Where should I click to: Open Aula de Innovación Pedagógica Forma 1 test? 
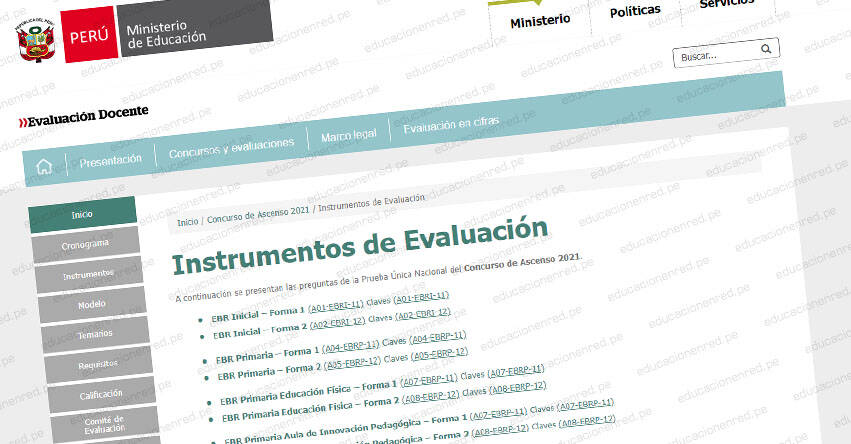click(499, 414)
